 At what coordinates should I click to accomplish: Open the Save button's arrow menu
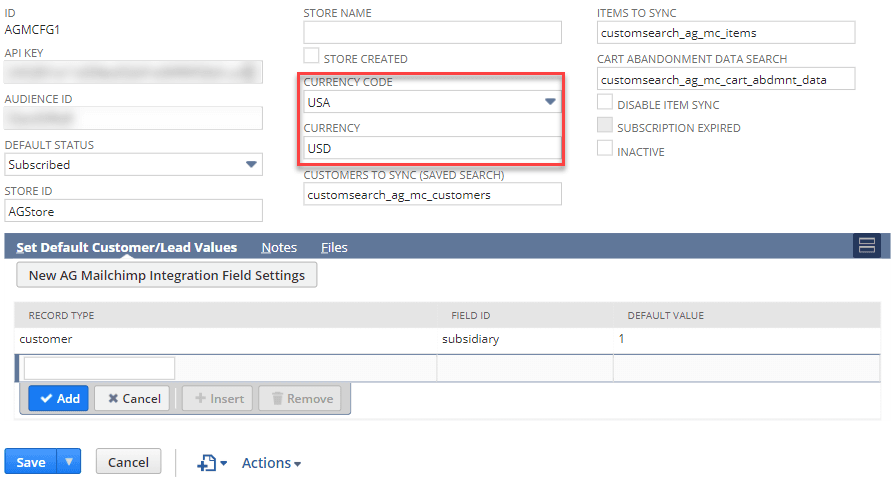69,461
